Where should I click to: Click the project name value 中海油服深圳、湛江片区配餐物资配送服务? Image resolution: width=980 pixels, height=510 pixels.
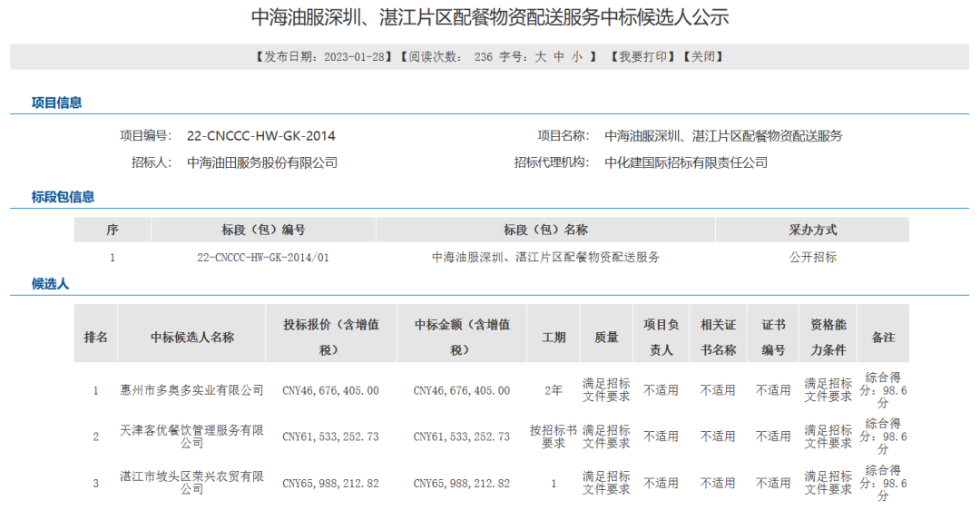tap(724, 135)
